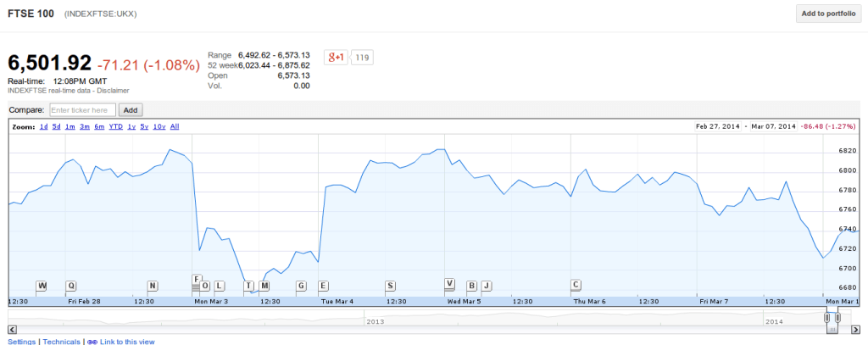
Task: Set chart zoom to 3m
Action: (85, 127)
